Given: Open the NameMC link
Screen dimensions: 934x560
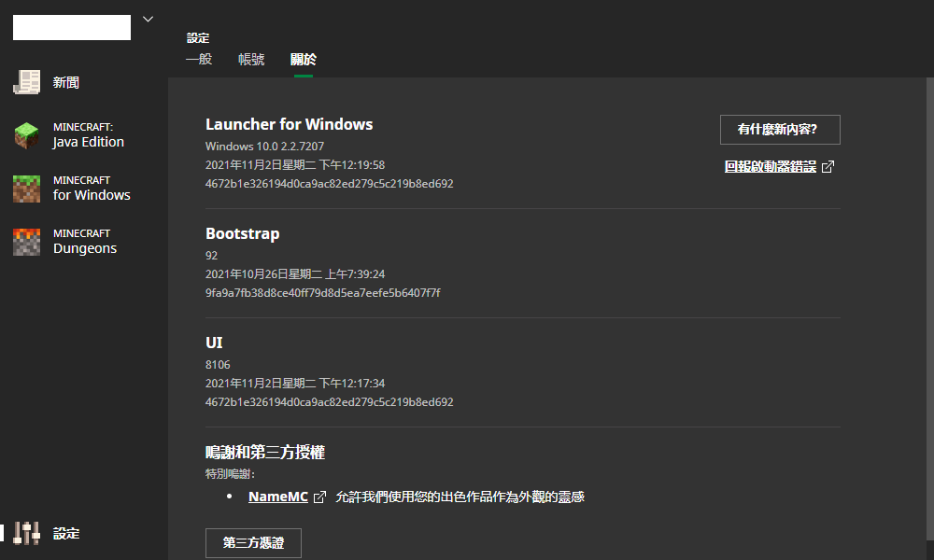Looking at the screenshot, I should click(x=278, y=497).
